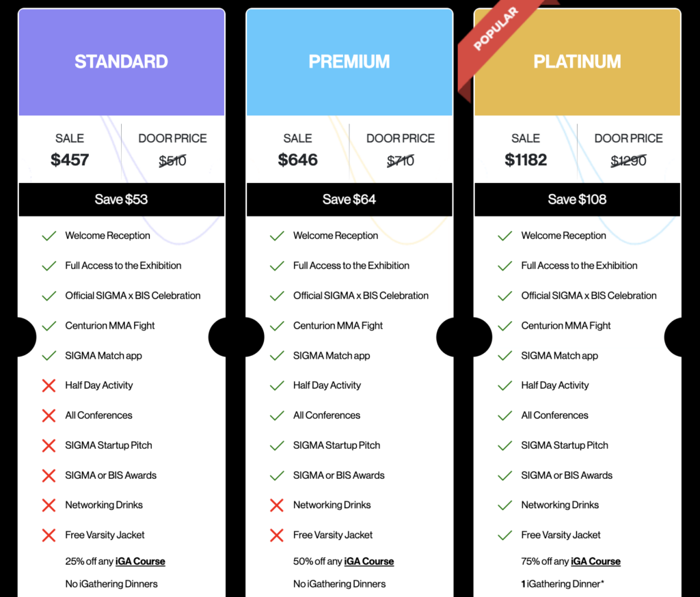
Task: Click the Save $108 banner
Action: (578, 199)
